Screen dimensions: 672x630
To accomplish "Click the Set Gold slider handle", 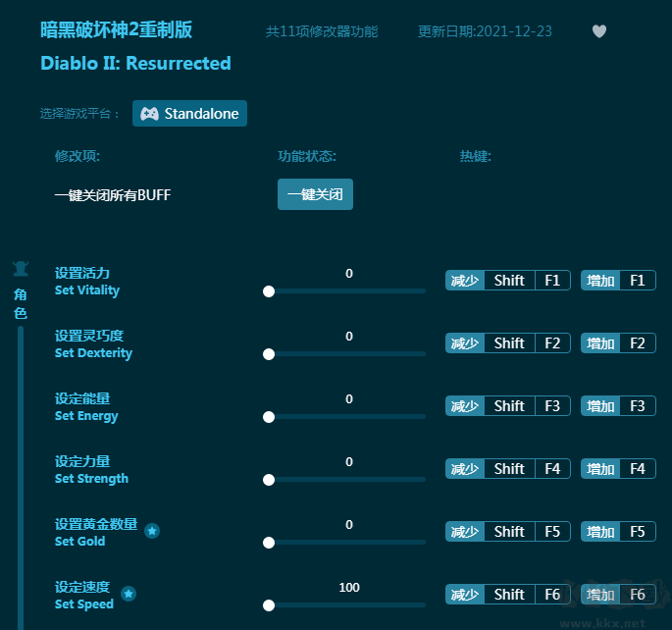I will click(x=269, y=543).
